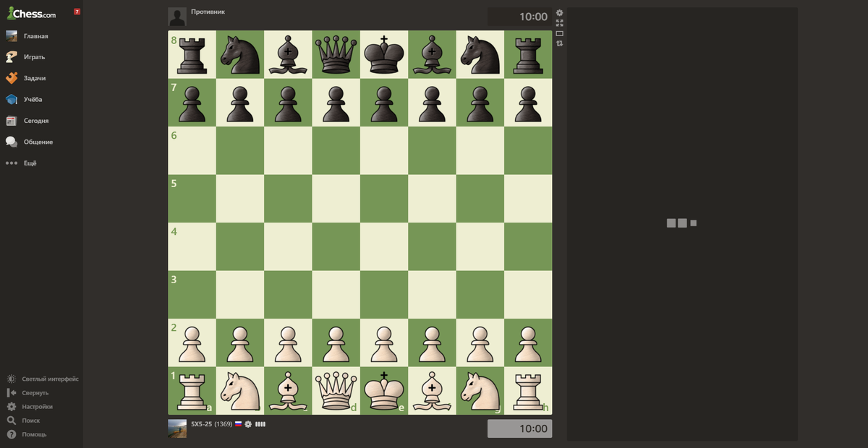The image size is (868, 448).
Task: Click the black pawn on e7
Action: [384, 103]
